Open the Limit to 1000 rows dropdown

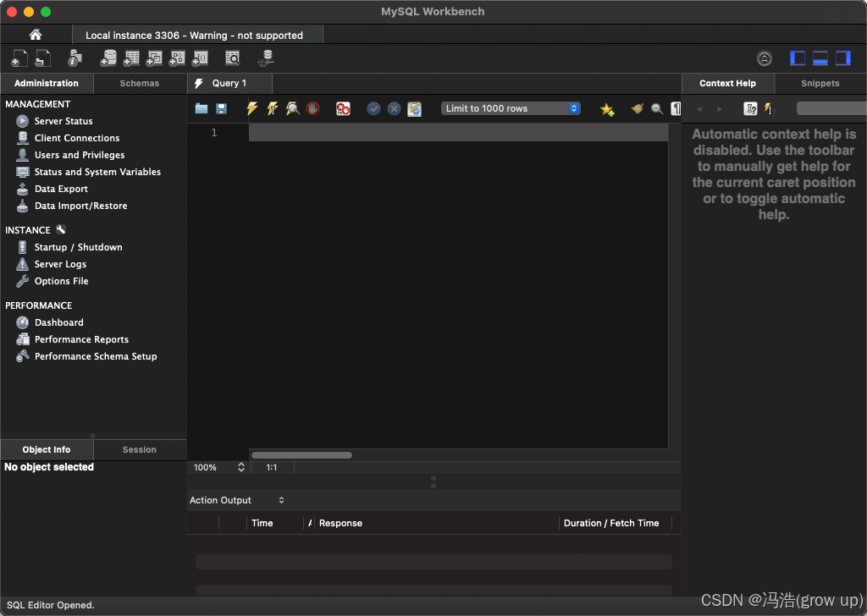(x=511, y=108)
